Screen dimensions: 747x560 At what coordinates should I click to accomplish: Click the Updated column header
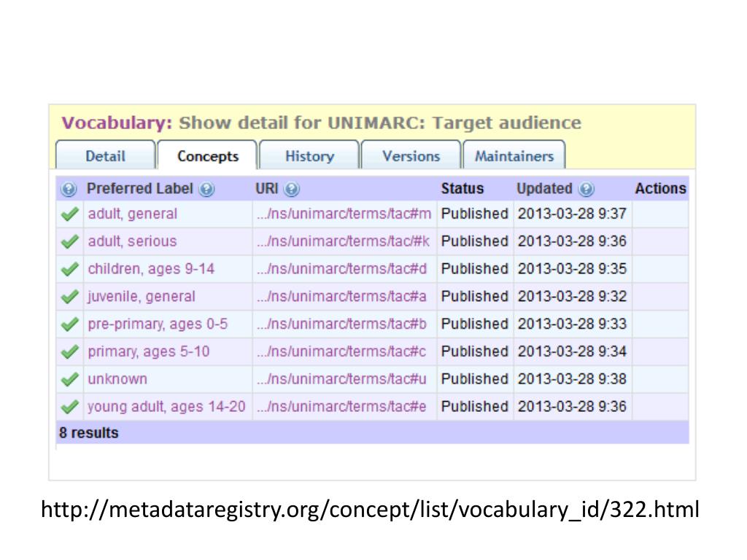pos(544,189)
